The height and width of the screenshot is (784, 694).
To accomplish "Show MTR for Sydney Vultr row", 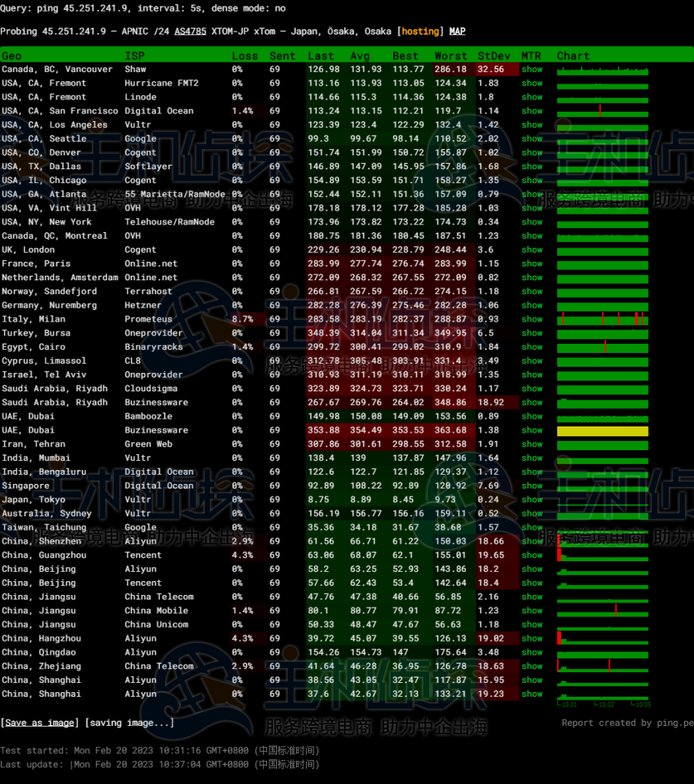I will 532,514.
